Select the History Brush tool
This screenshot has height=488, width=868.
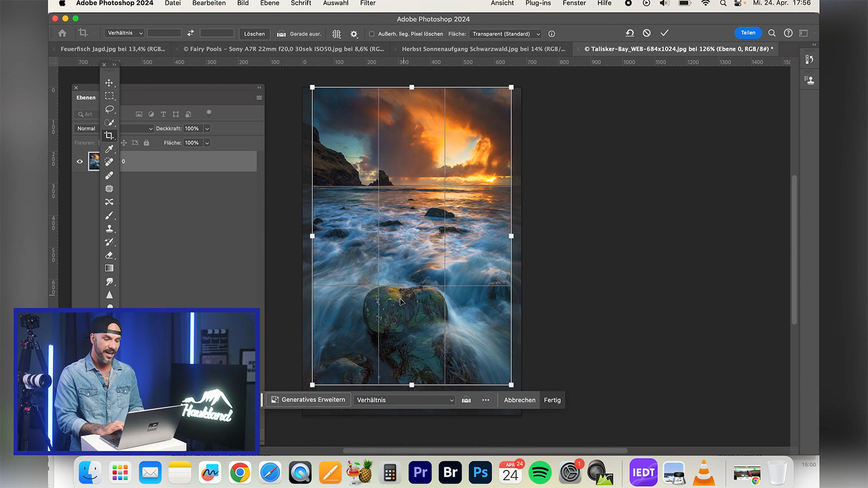pos(109,242)
